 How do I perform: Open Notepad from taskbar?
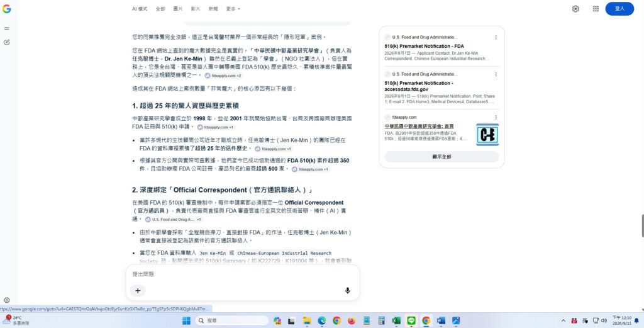pyautogui.click(x=367, y=320)
